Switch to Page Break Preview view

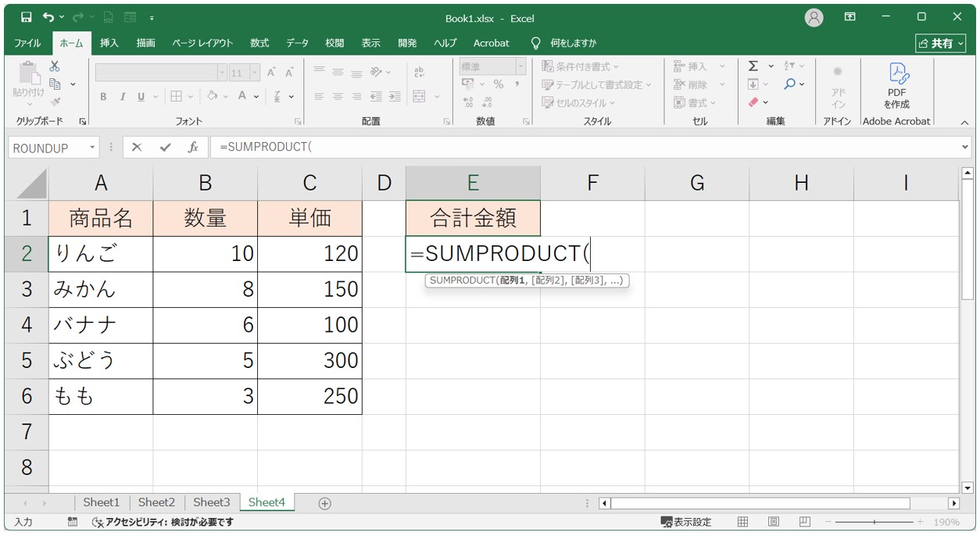(x=803, y=522)
